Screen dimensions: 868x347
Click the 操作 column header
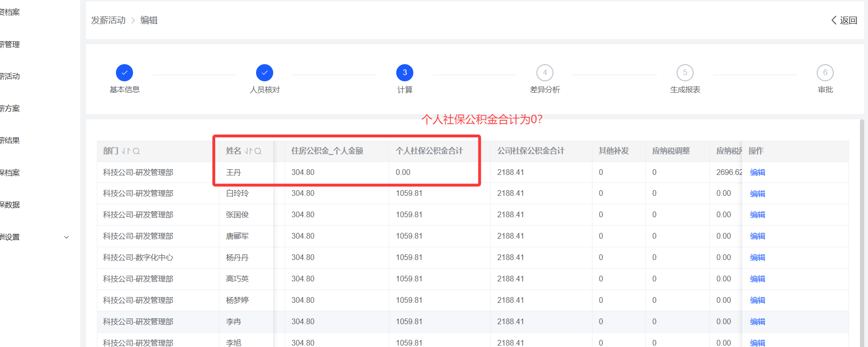(x=756, y=151)
